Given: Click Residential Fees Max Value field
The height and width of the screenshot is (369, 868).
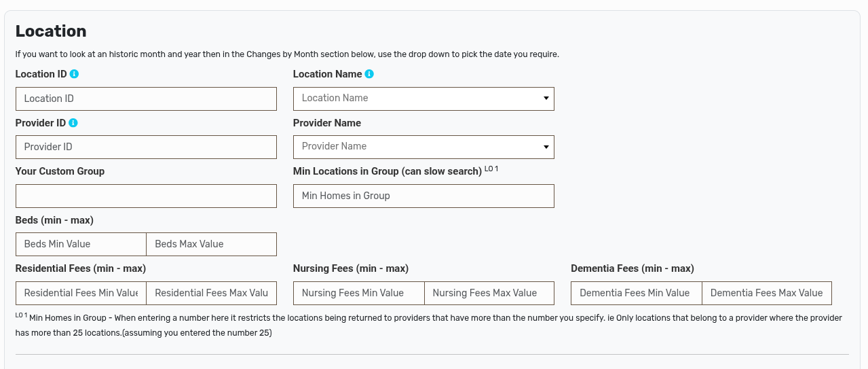Looking at the screenshot, I should pos(211,293).
